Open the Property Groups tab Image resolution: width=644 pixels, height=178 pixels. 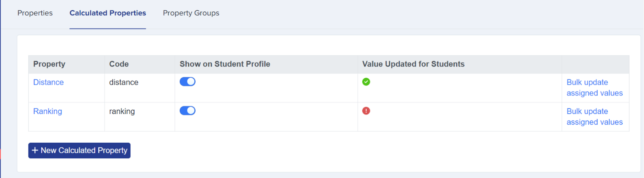click(x=191, y=13)
